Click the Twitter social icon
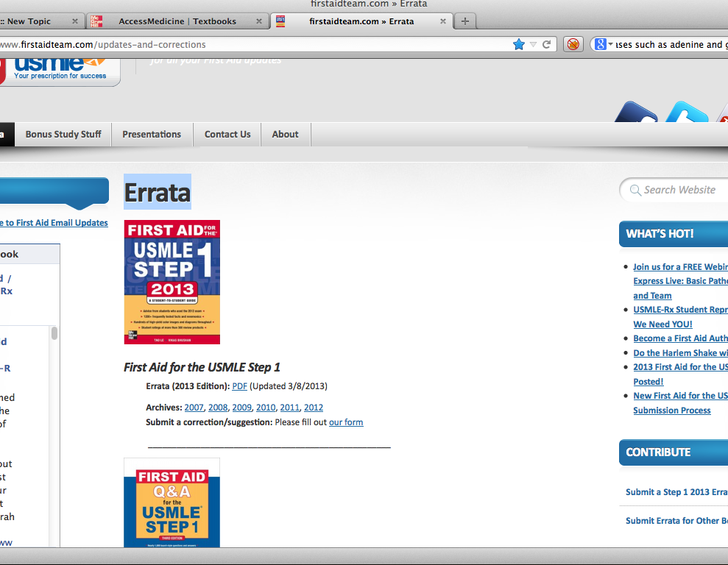Image resolution: width=728 pixels, height=565 pixels. pyautogui.click(x=687, y=113)
